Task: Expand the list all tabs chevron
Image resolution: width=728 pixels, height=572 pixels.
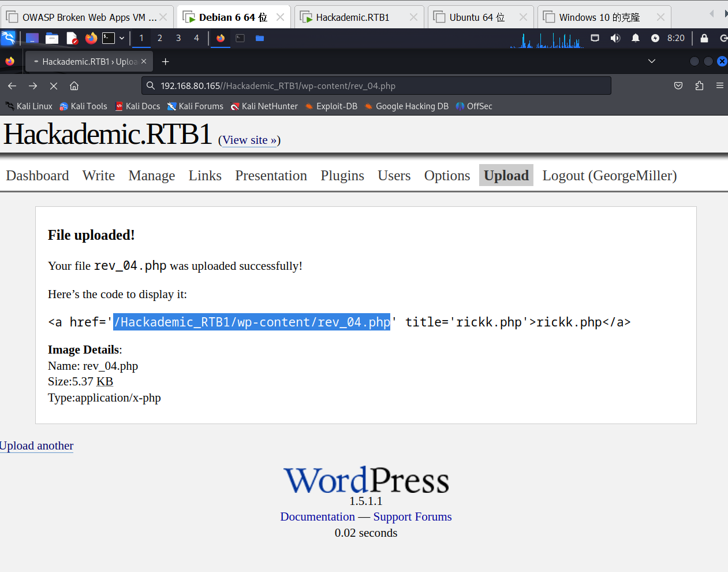Action: coord(652,61)
